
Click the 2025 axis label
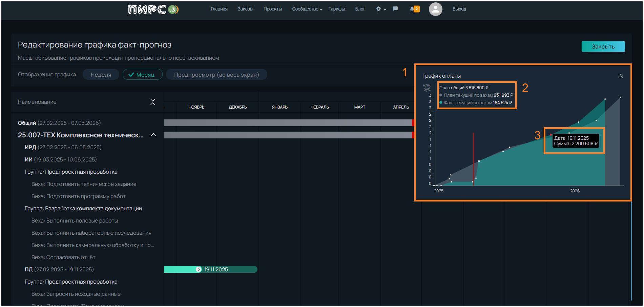coord(439,191)
